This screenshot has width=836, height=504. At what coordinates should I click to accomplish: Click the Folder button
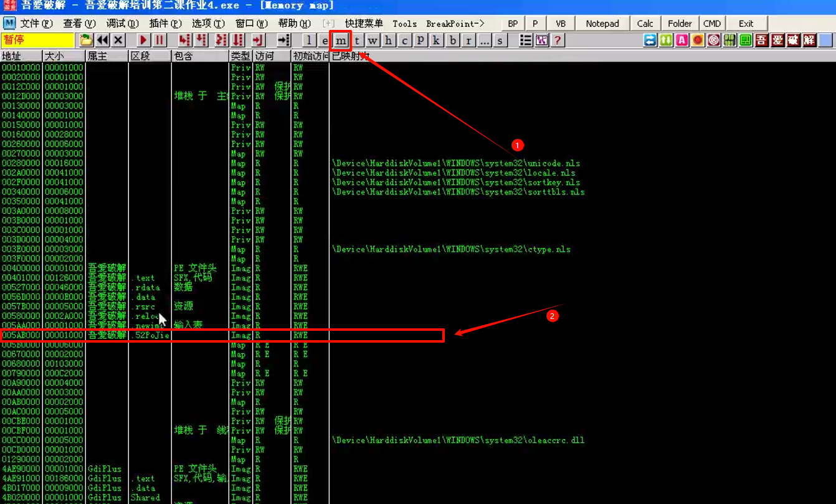tap(680, 24)
